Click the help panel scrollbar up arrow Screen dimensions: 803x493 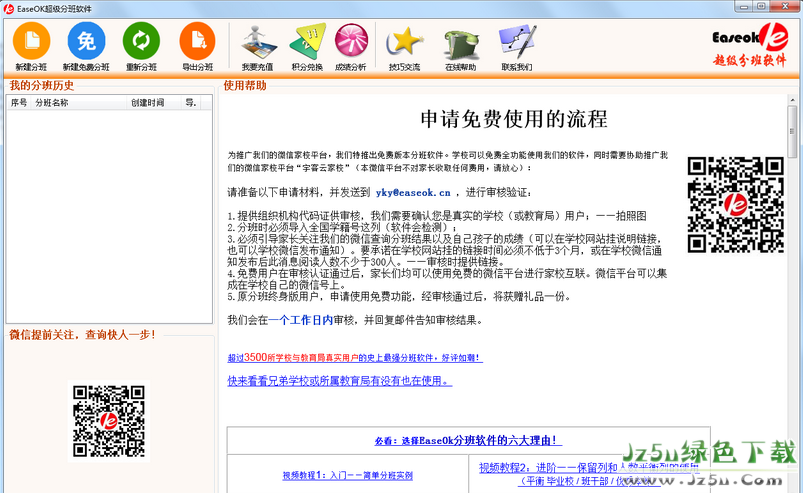pos(793,99)
